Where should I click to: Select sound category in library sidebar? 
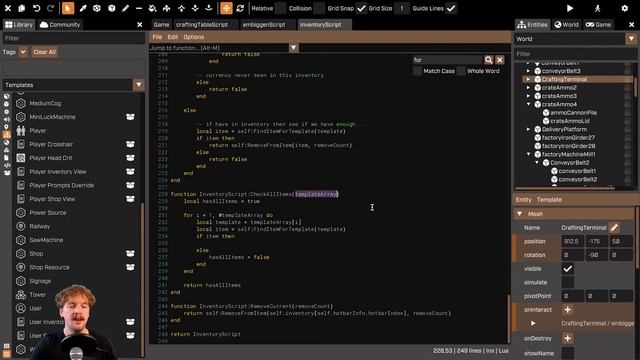[x=7, y=119]
